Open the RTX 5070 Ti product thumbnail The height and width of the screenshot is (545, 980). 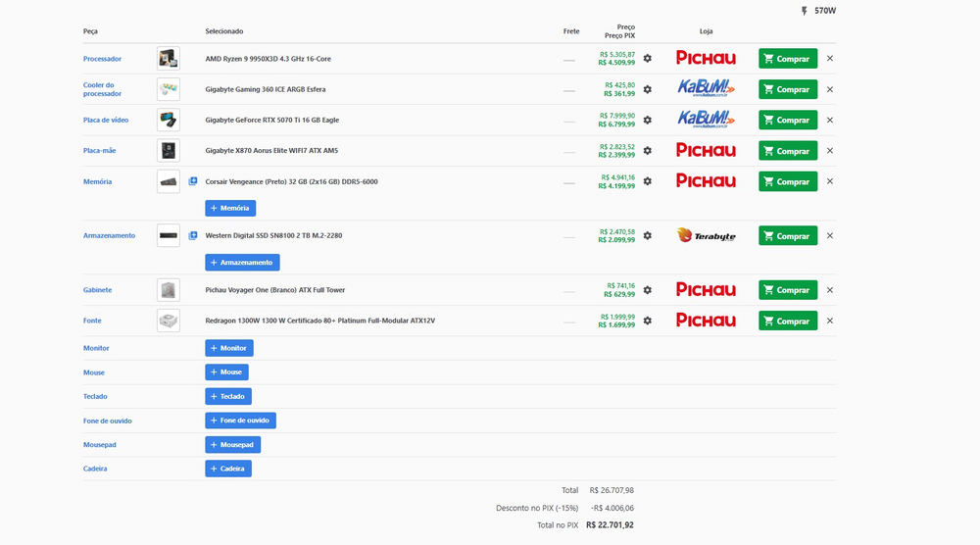(169, 120)
